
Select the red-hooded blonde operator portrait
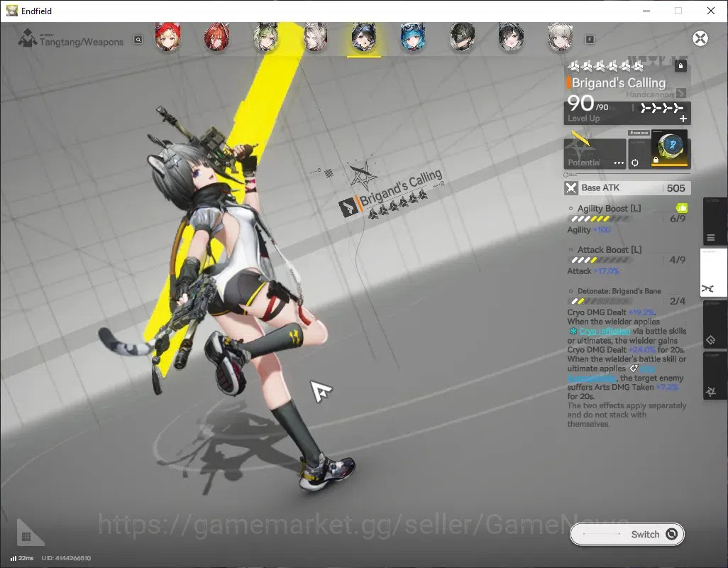[x=167, y=38]
